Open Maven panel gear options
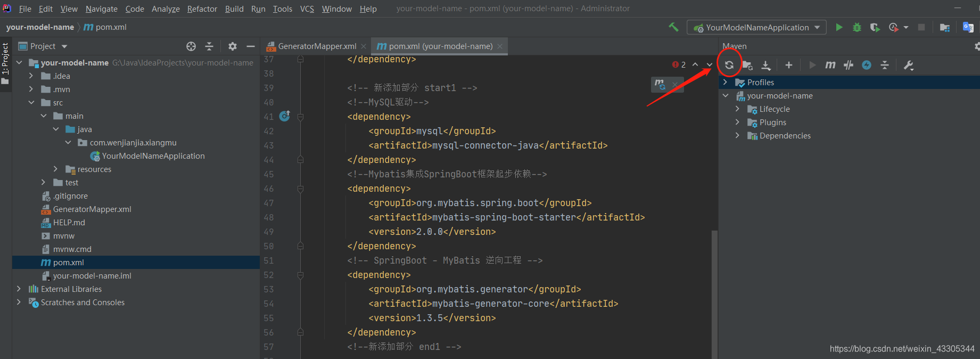 click(x=977, y=46)
